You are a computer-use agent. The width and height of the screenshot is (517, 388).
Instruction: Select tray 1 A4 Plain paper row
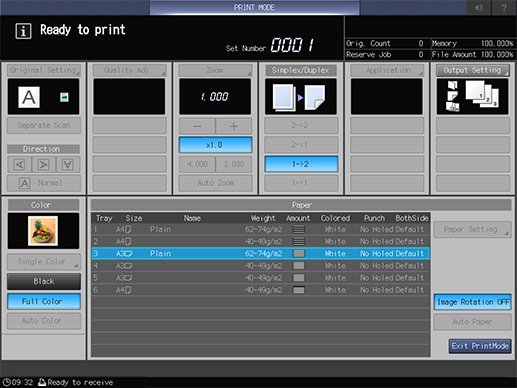pos(261,229)
